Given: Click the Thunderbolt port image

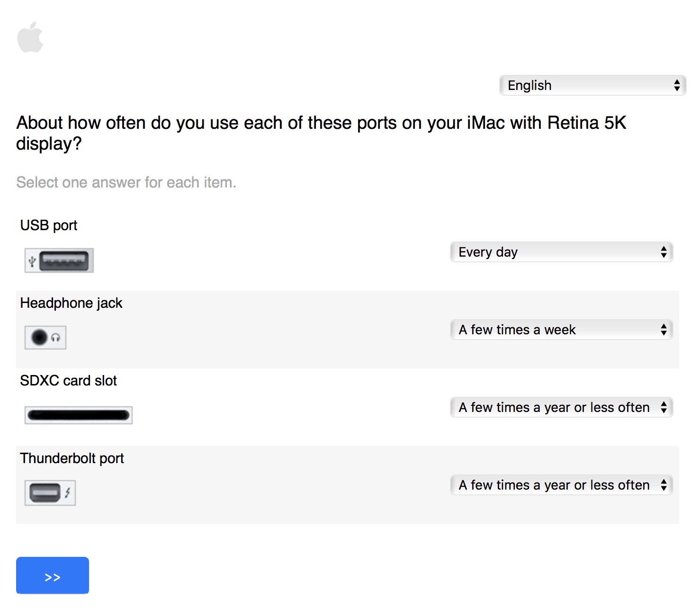Looking at the screenshot, I should pos(50,492).
